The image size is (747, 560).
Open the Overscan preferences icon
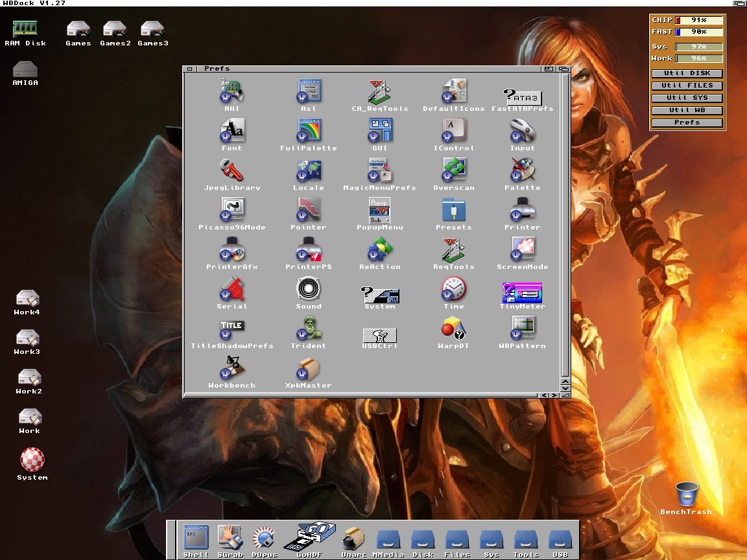point(453,170)
